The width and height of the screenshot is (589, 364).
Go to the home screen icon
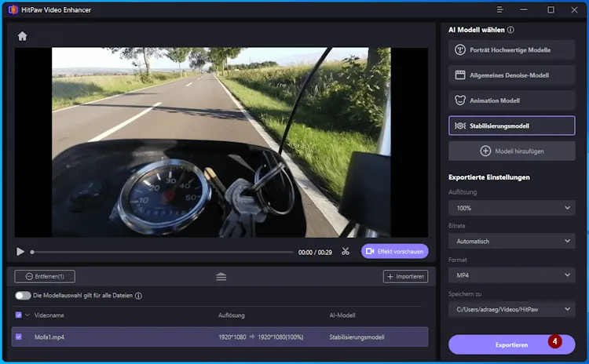coord(22,36)
